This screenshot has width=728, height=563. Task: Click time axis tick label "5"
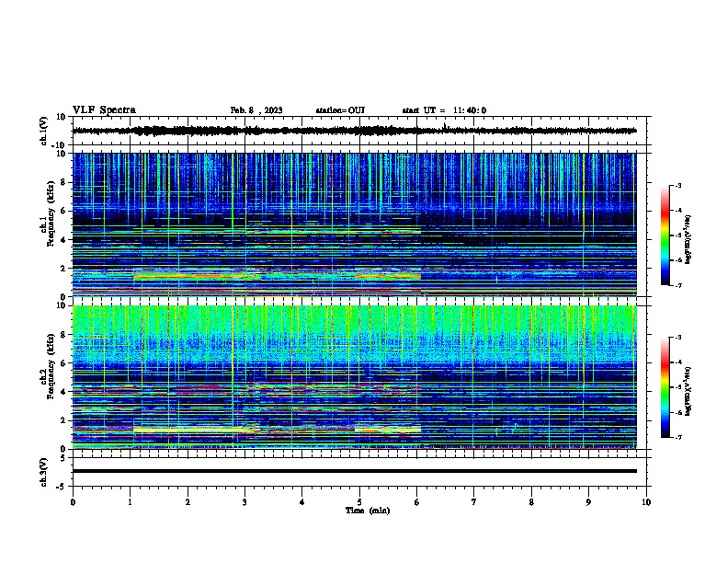359,502
